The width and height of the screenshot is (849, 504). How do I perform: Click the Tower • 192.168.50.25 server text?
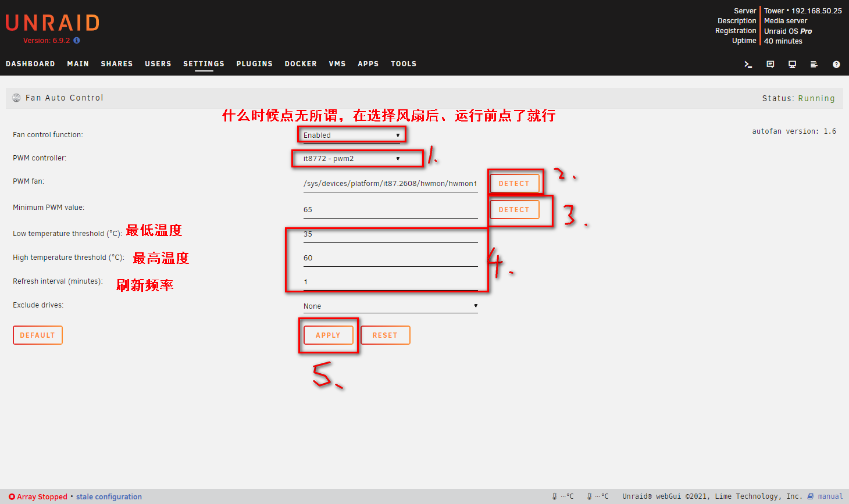point(803,11)
